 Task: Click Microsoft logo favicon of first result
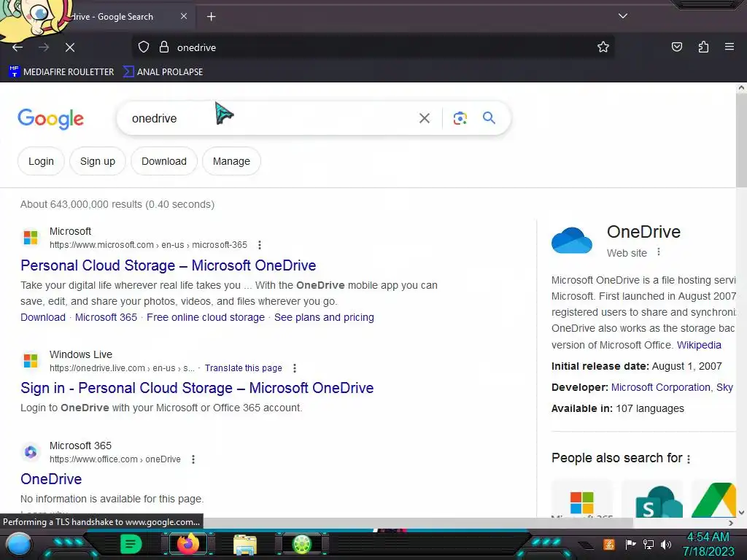pos(31,237)
